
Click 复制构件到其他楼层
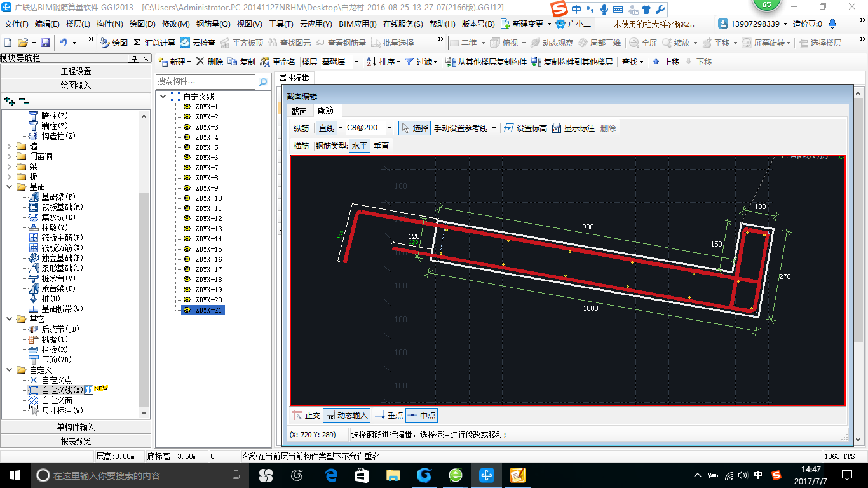(x=572, y=62)
